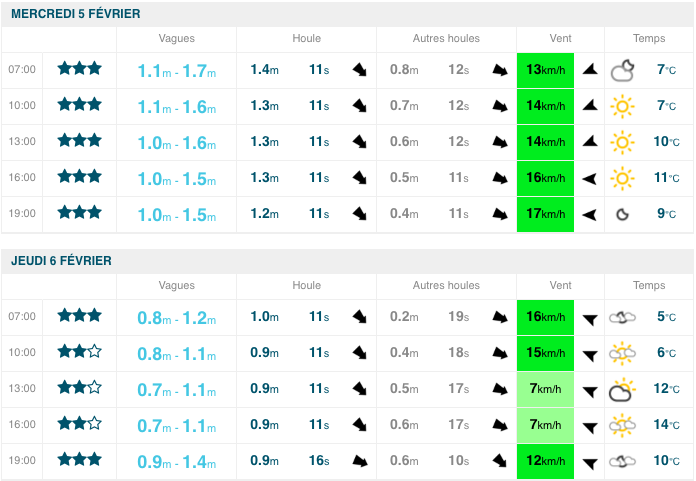Screen dimensions: 696x481
Task: Click the star rating for Wednesday 07:00
Action: click(79, 69)
